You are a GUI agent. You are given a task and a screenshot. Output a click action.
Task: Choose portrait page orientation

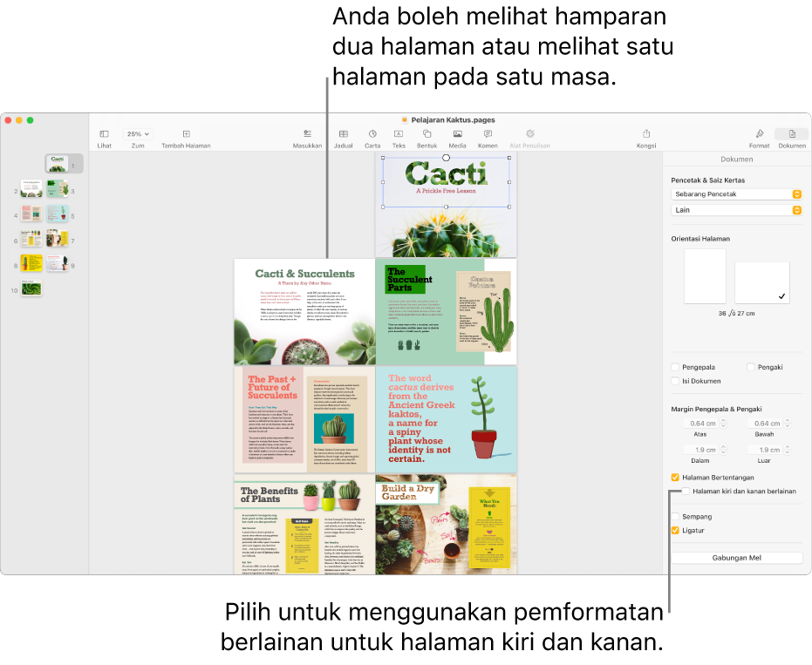point(705,276)
